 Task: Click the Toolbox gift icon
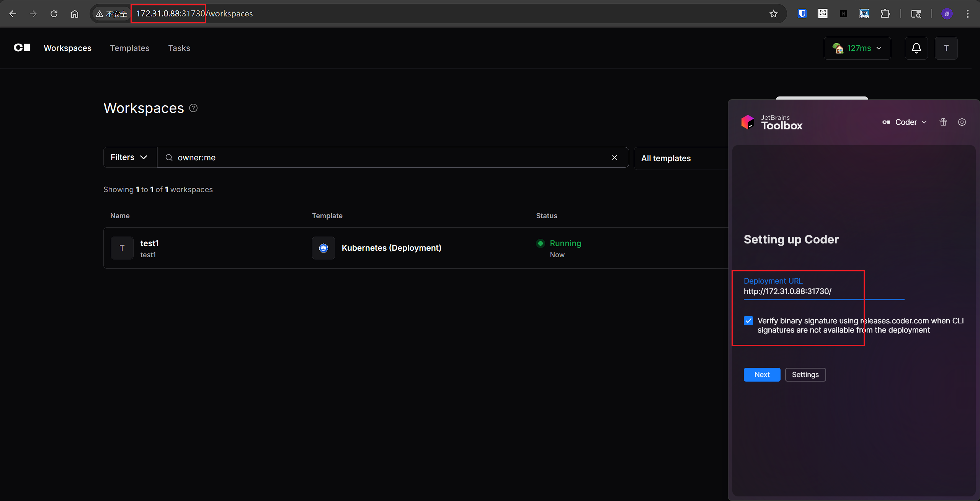(x=943, y=122)
